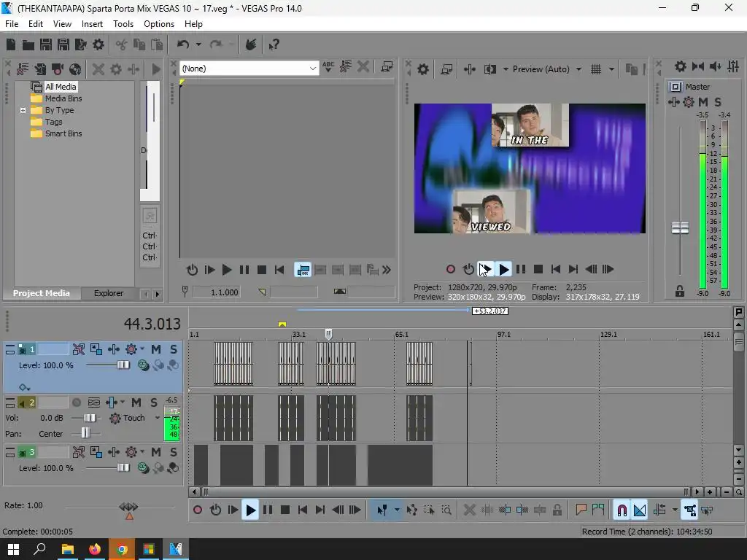Open the Tools menu

pos(123,24)
